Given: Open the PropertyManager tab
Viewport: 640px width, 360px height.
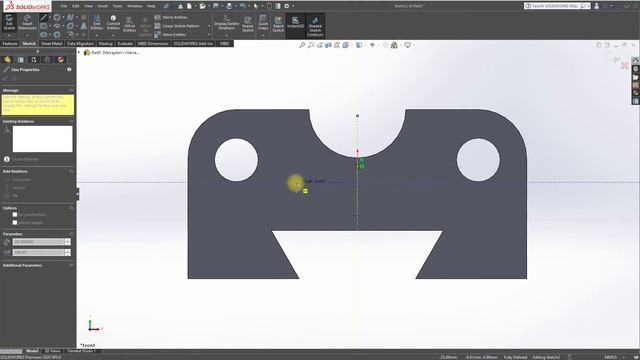Looking at the screenshot, I should (x=21, y=60).
